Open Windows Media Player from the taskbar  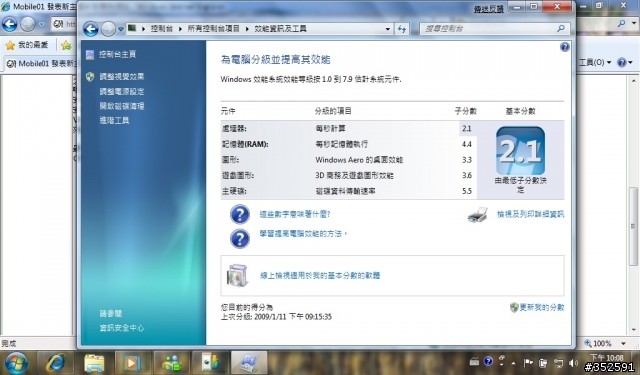(133, 363)
